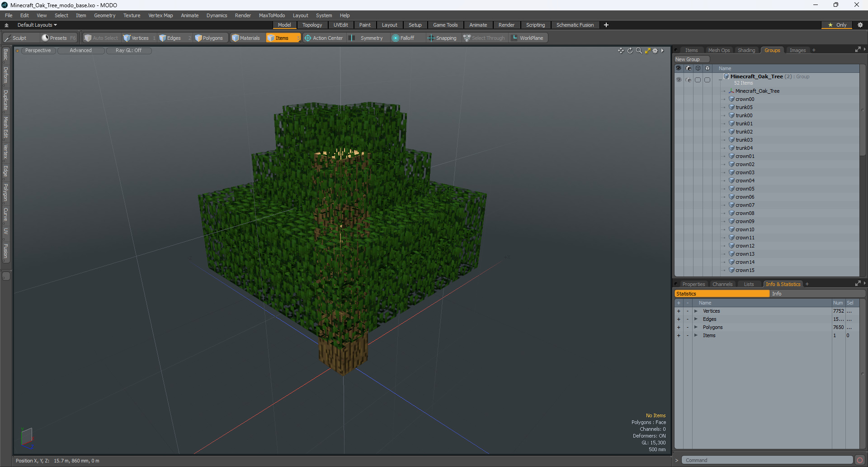Expand the Info & Statistics panel to full size
This screenshot has width=868, height=467.
[858, 284]
